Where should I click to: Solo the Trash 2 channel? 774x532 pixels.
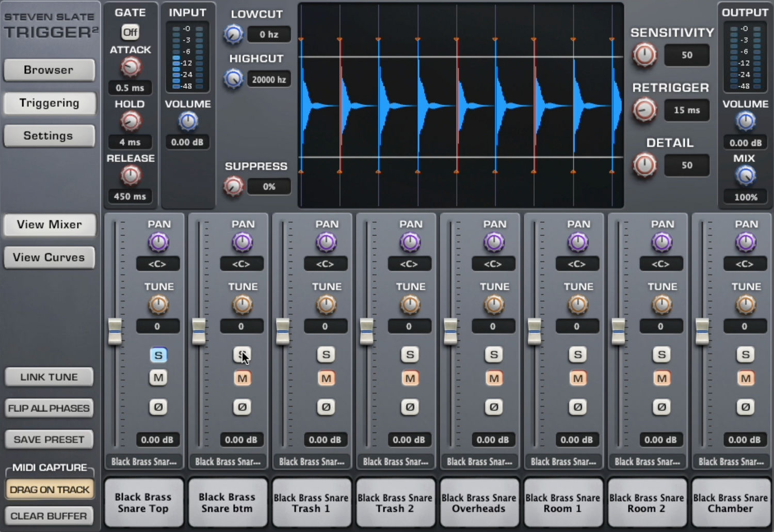(410, 355)
